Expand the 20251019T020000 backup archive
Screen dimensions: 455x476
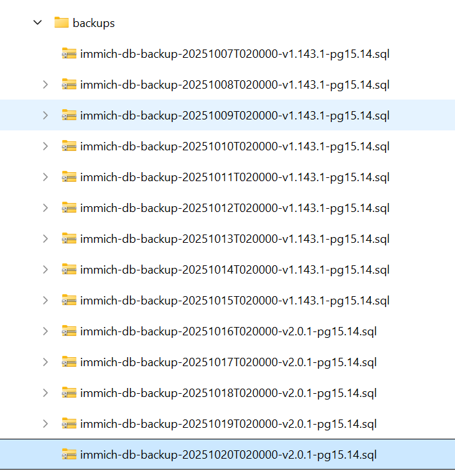click(46, 424)
